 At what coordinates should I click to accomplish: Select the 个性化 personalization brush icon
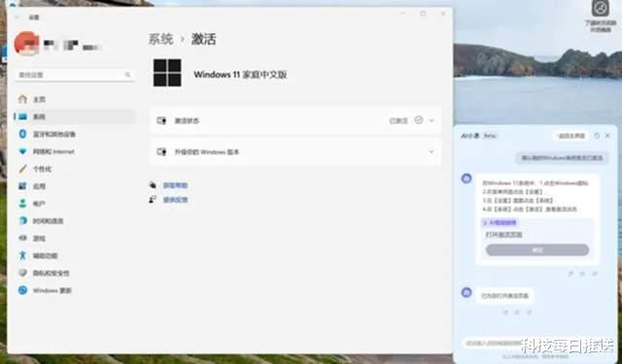coord(22,169)
